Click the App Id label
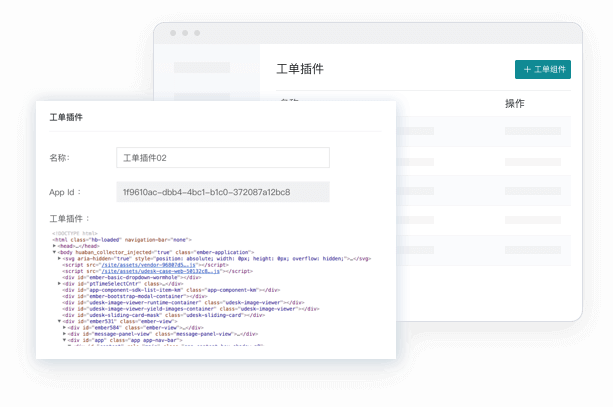The height and width of the screenshot is (407, 613). tap(65, 192)
